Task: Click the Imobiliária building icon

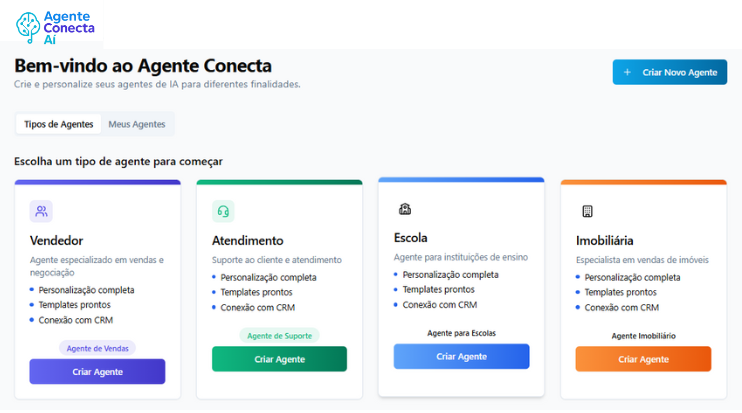Action: (587, 211)
